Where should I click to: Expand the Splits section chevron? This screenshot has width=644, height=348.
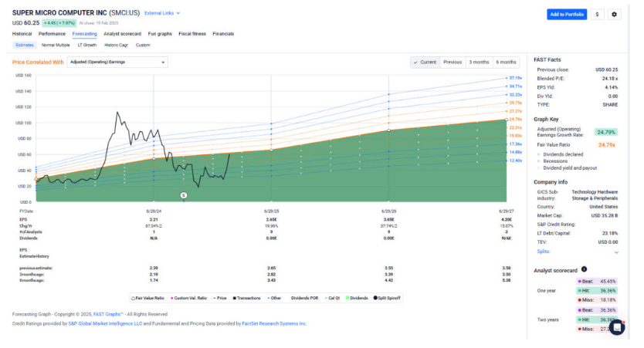(x=616, y=252)
